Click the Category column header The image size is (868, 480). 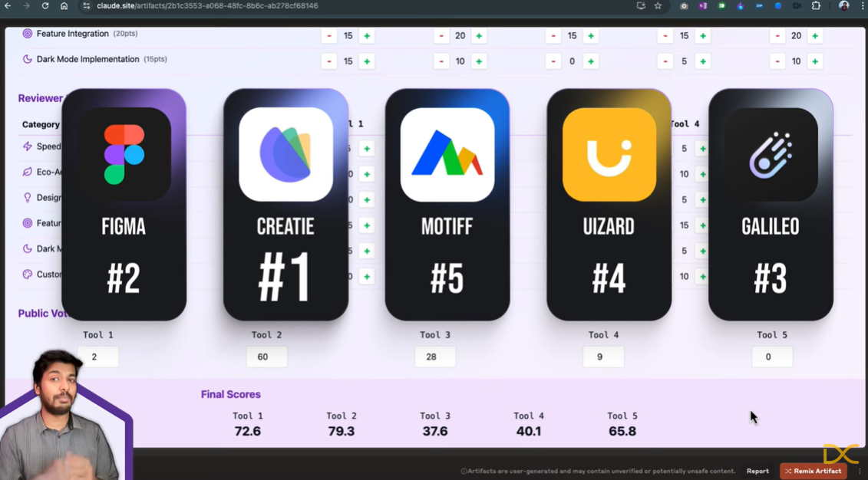tap(41, 124)
